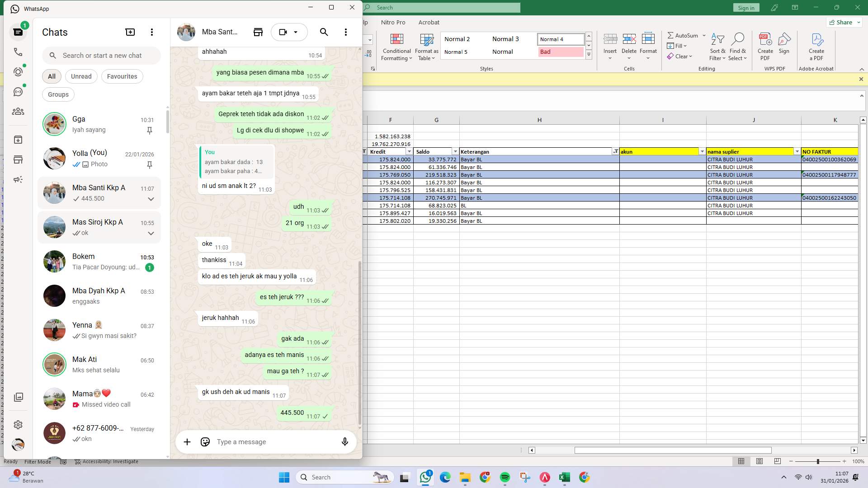This screenshot has width=868, height=488.
Task: Open the akun column filter dropdown
Action: tap(702, 151)
